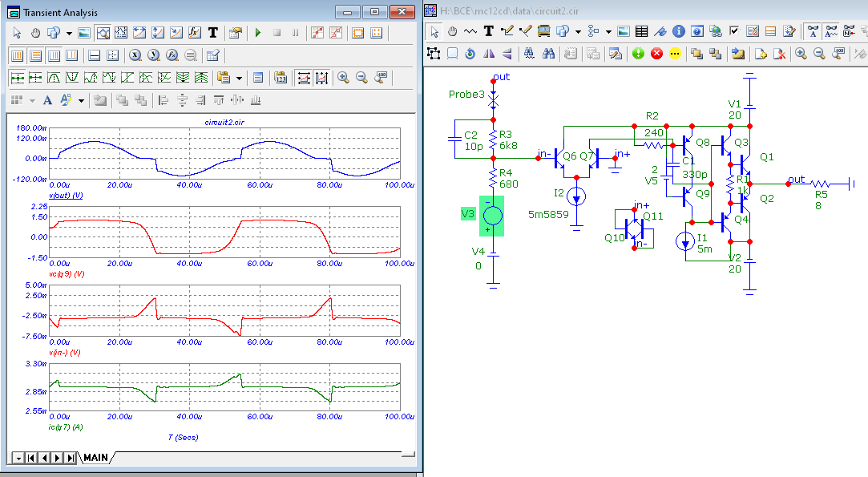Click the green Run analysis button
Screen dimensions: 868x477
click(x=257, y=33)
